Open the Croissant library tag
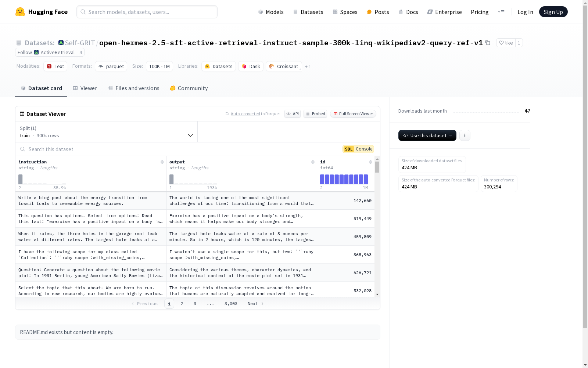The image size is (588, 368). (x=284, y=66)
